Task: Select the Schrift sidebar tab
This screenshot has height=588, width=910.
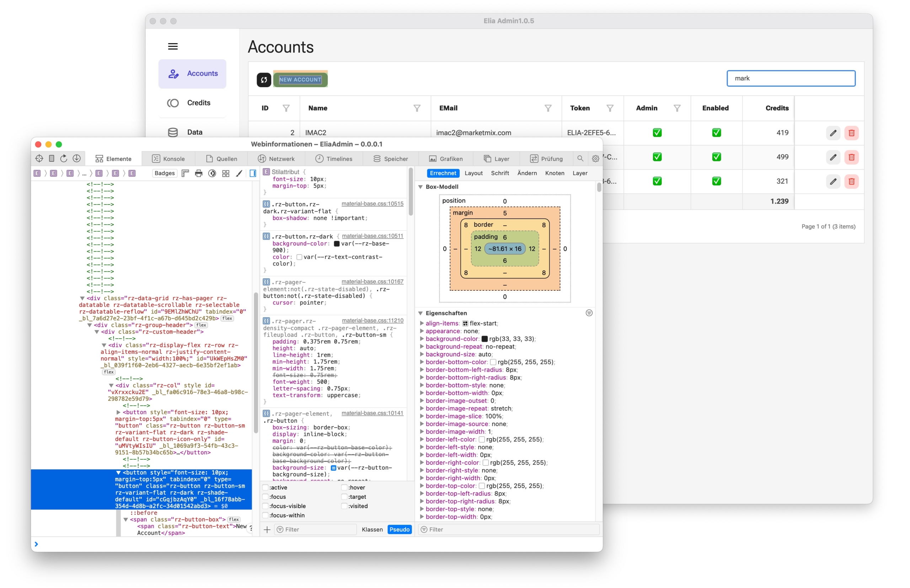Action: tap(500, 173)
